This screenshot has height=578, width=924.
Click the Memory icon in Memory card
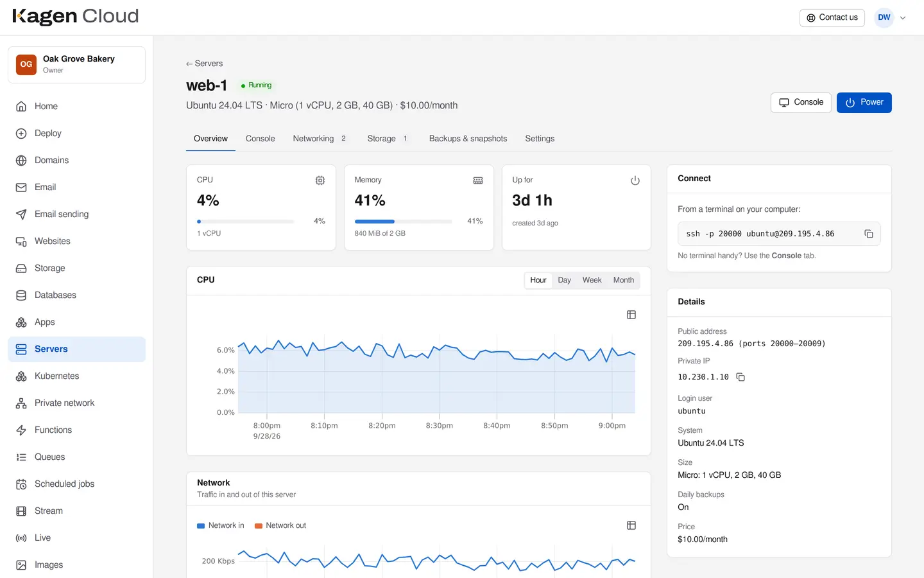[x=478, y=180]
